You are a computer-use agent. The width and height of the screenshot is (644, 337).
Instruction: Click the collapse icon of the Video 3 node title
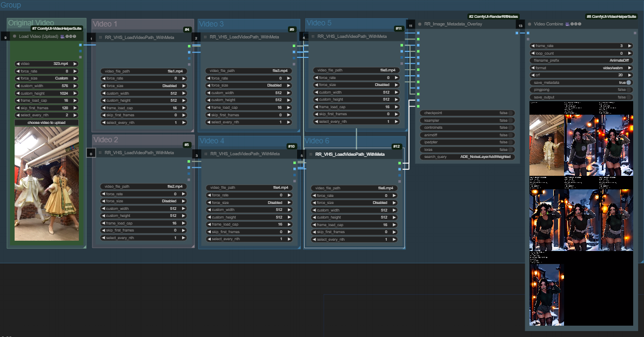point(205,37)
